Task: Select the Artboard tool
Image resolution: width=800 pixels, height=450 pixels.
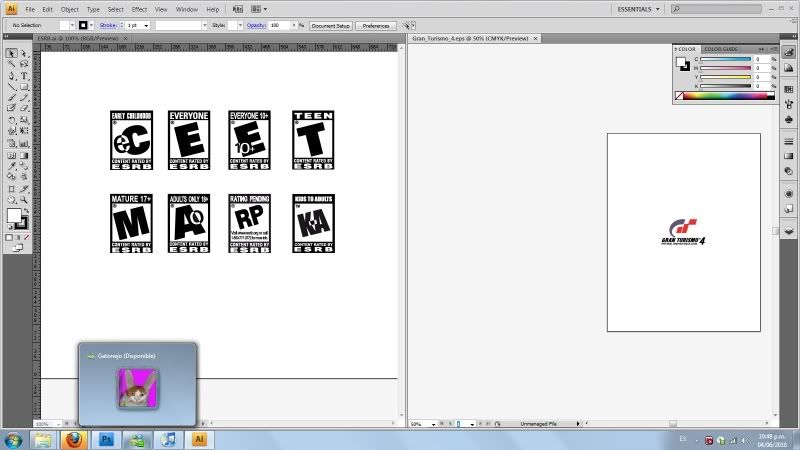Action: click(x=11, y=189)
